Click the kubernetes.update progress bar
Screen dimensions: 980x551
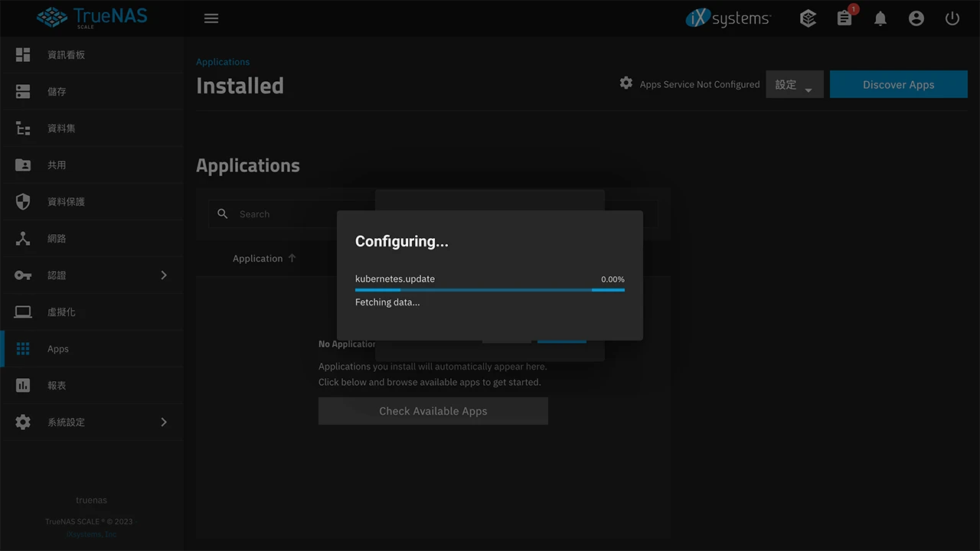(x=490, y=290)
